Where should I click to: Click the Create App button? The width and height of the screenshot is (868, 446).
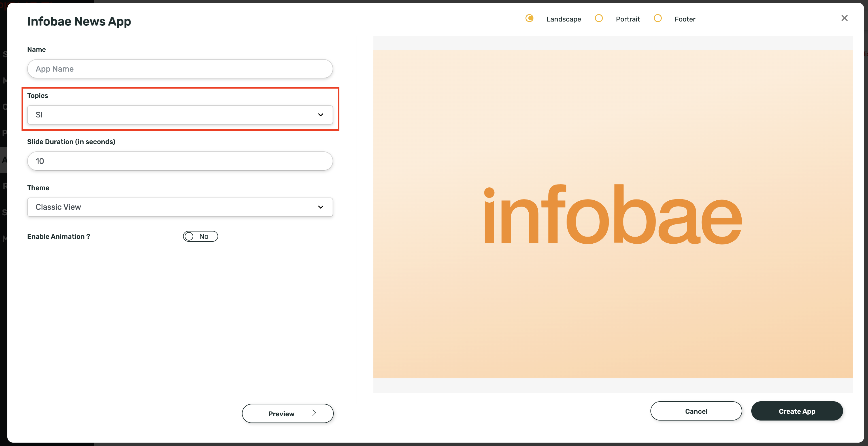[797, 411]
